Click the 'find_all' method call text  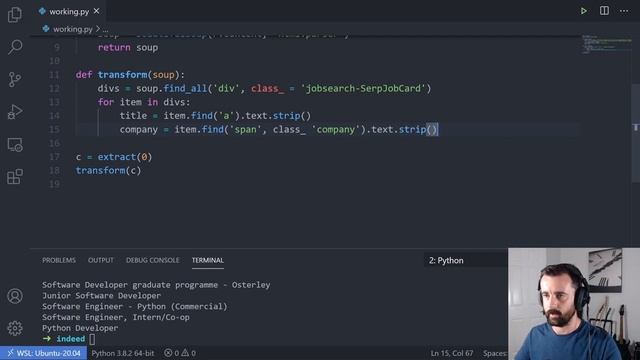(x=185, y=89)
